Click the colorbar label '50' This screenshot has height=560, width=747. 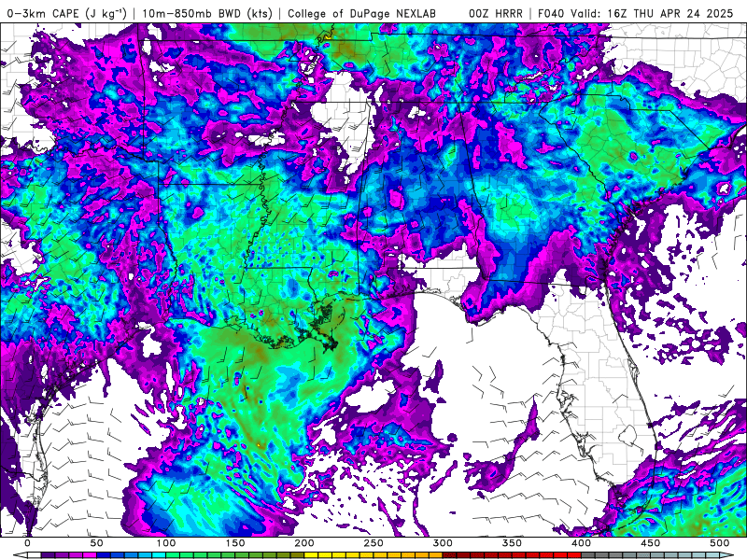[x=96, y=543]
